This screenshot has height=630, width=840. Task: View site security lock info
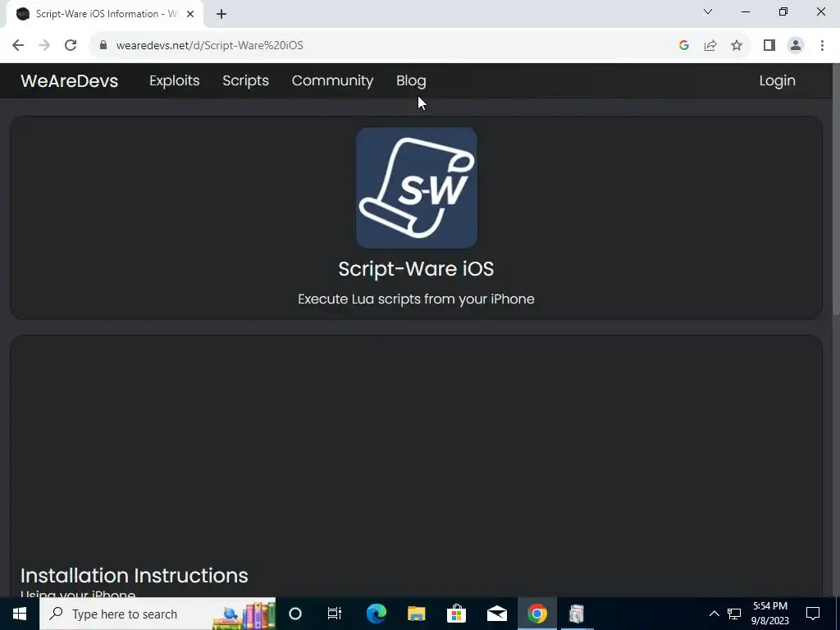click(x=103, y=46)
